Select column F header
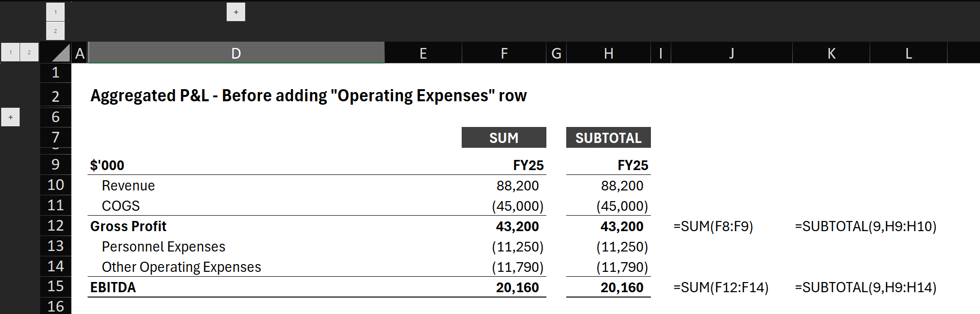Screen dimensions: 980x314 504,53
